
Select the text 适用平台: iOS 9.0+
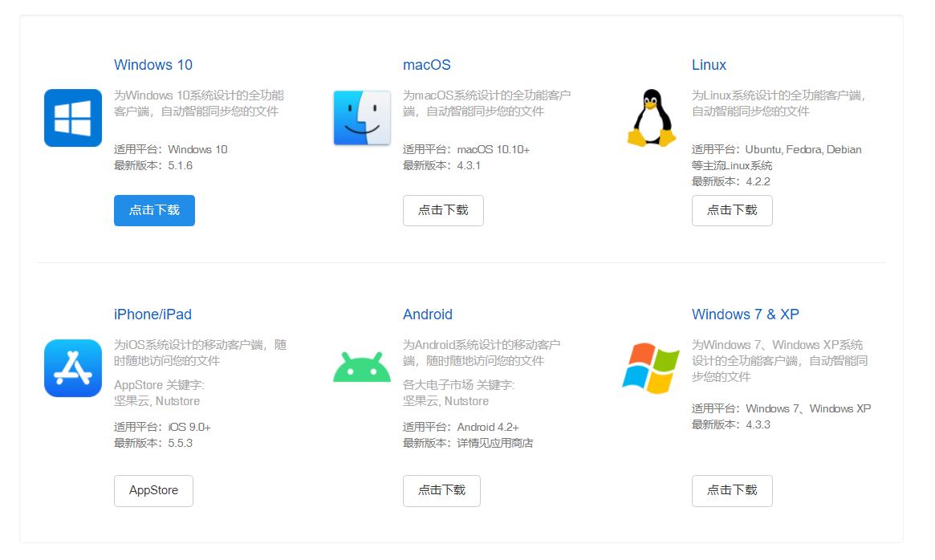[162, 427]
